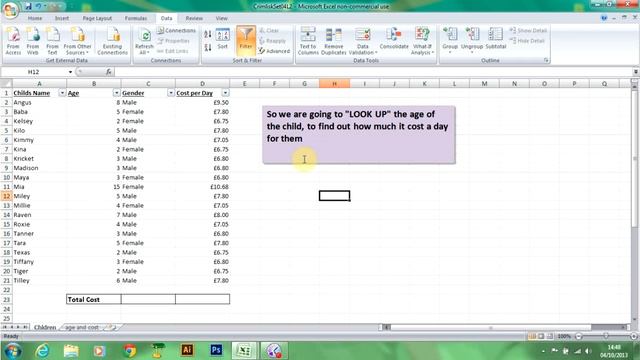Click Existing Connections icon

click(x=113, y=40)
